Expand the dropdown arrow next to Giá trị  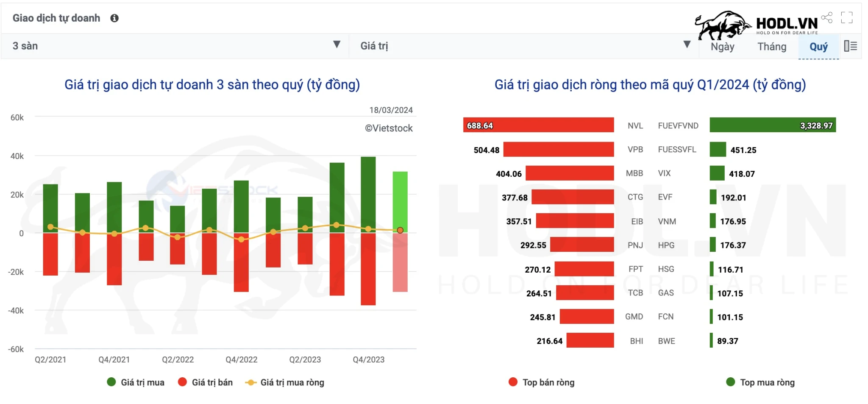(x=687, y=44)
